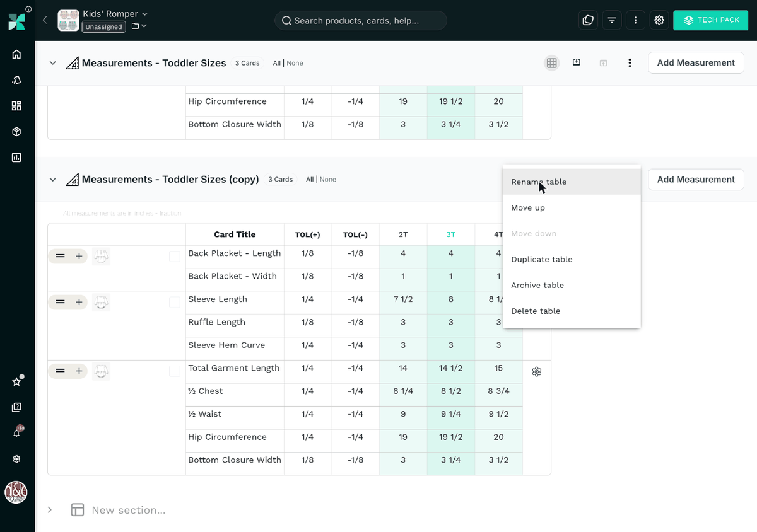This screenshot has width=757, height=532.
Task: Open the bar chart reports icon in sidebar
Action: coord(17,158)
